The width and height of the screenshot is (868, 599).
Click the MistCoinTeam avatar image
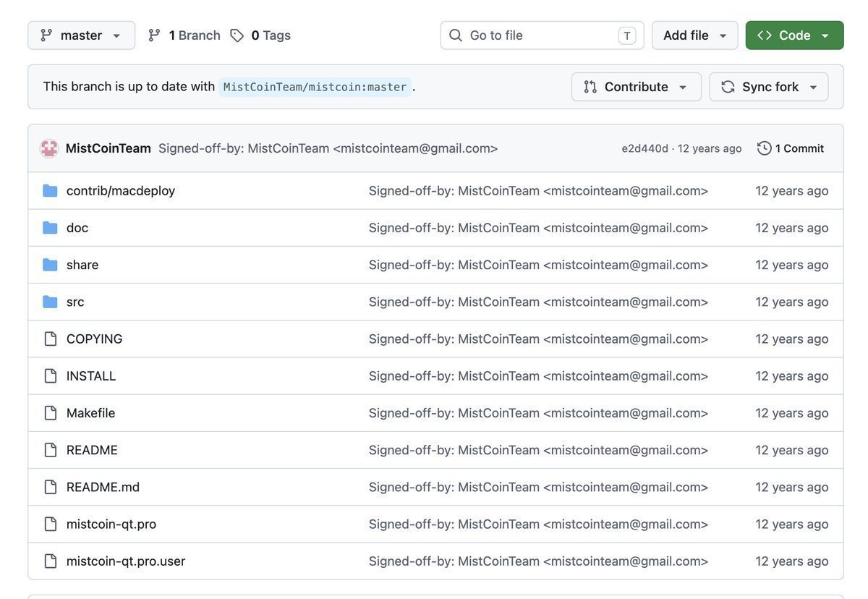tap(49, 148)
